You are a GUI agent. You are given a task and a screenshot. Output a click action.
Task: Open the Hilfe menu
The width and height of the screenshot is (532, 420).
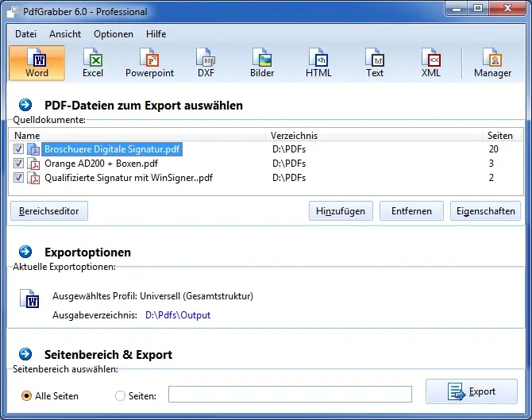tap(156, 34)
